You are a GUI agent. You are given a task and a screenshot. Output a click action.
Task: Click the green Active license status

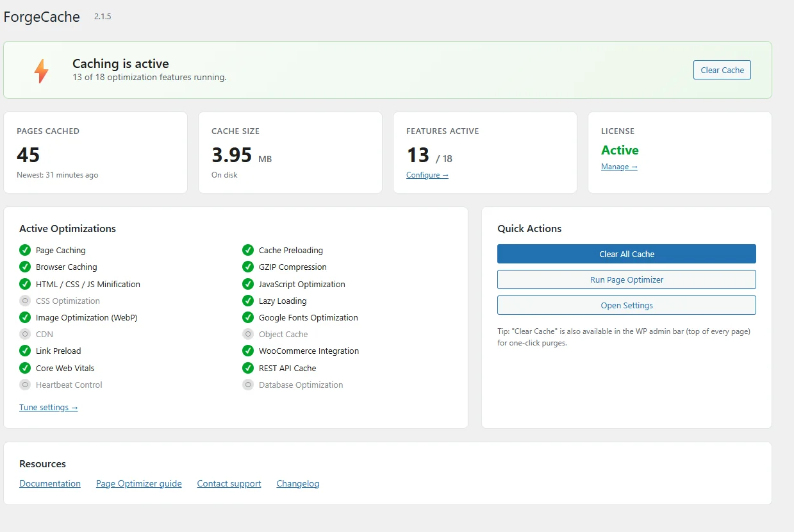[x=620, y=150]
